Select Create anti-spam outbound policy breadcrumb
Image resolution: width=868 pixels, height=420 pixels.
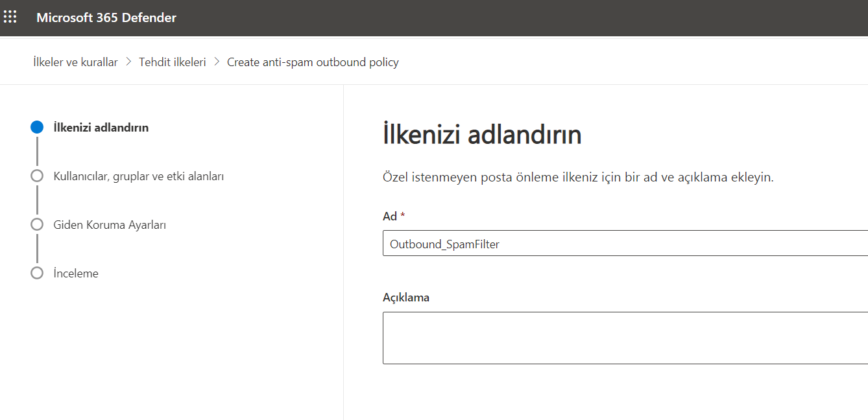click(313, 62)
